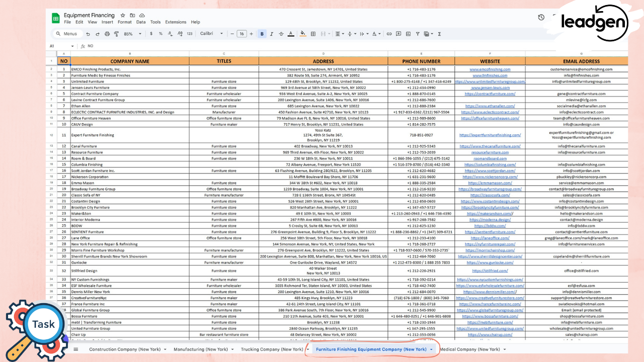Viewport: 644px width, 362px height.
Task: Open the File menu
Action: coord(67,22)
